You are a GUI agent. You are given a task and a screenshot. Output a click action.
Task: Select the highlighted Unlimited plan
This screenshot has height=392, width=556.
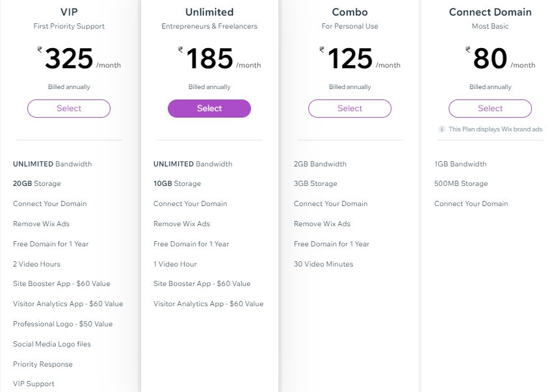click(209, 108)
